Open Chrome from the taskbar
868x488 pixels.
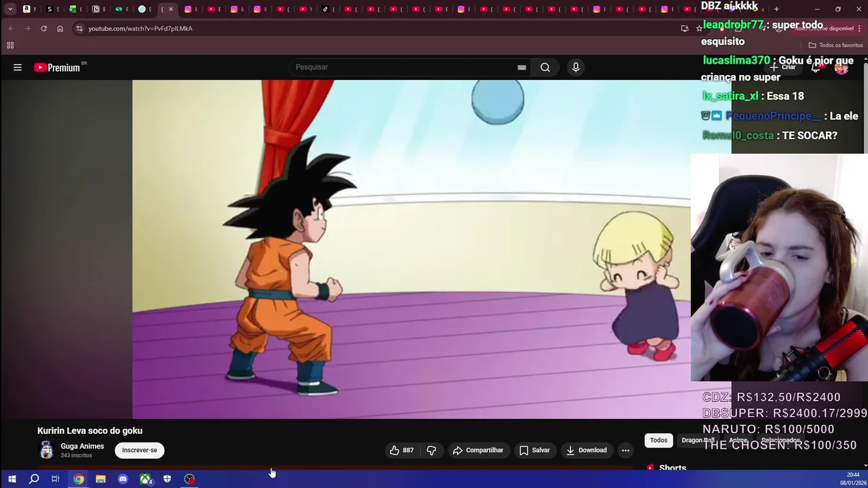(79, 479)
